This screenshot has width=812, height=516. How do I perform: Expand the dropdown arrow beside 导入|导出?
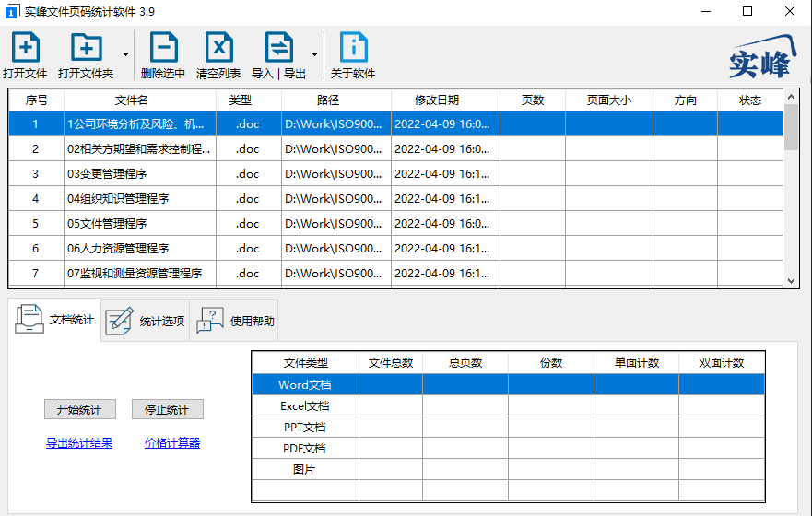[x=314, y=55]
